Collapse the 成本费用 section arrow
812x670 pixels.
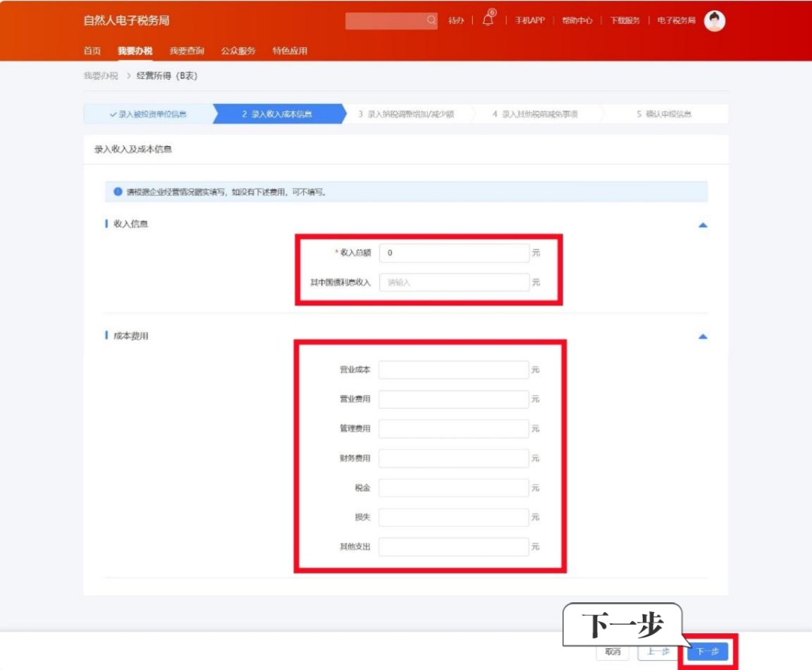(703, 337)
